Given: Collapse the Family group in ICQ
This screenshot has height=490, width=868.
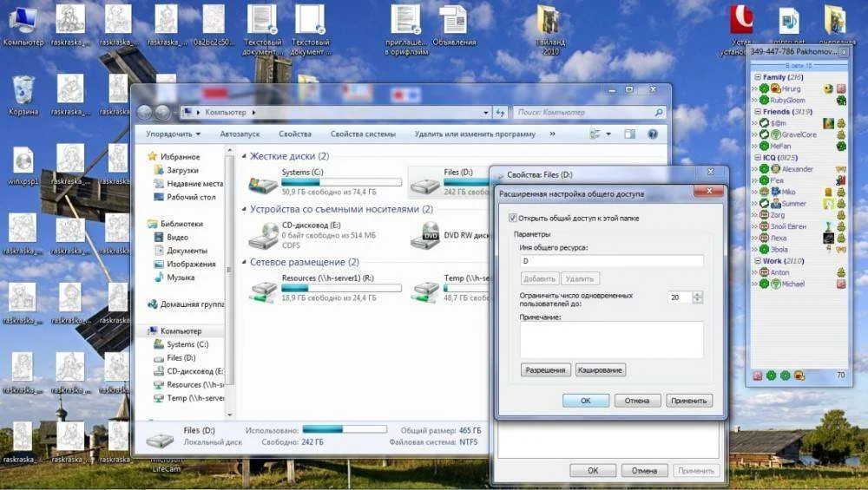Looking at the screenshot, I should [x=758, y=77].
